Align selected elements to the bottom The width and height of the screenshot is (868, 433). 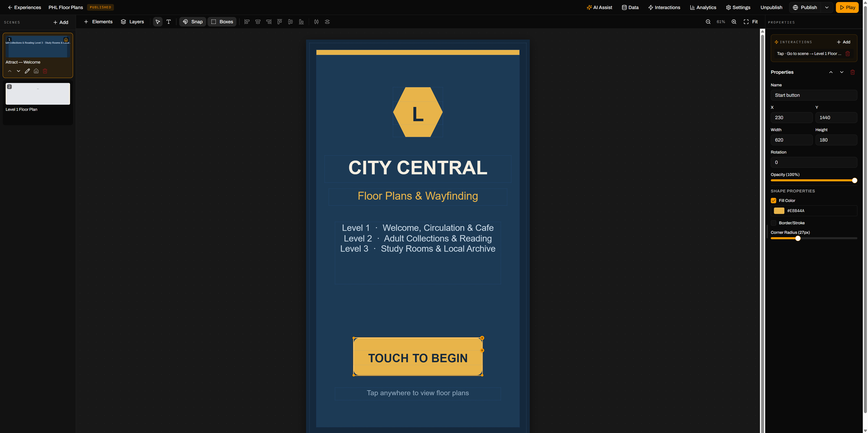coord(301,22)
